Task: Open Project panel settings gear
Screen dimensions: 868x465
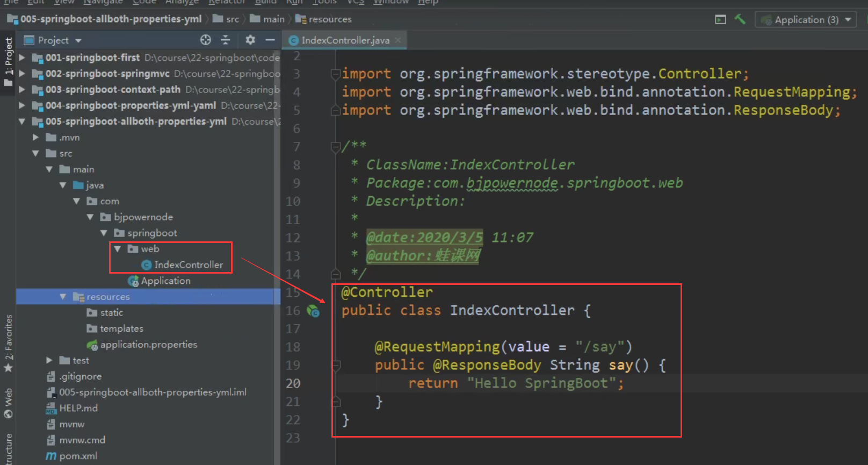Action: 250,40
